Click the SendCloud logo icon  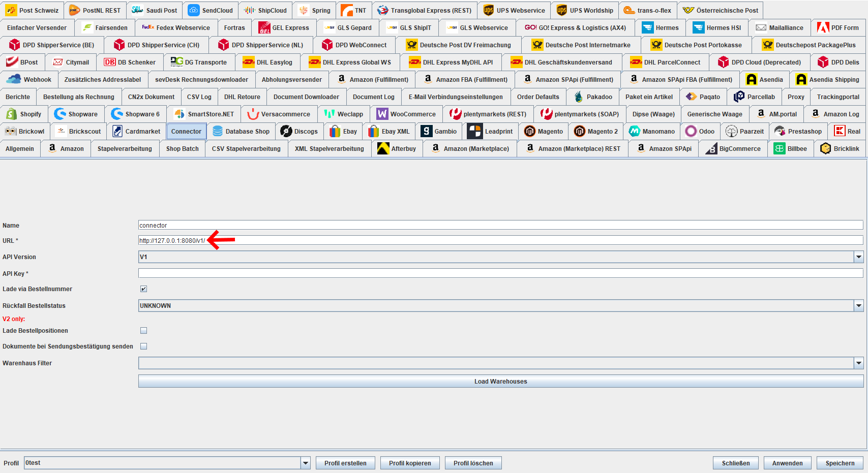[x=194, y=10]
